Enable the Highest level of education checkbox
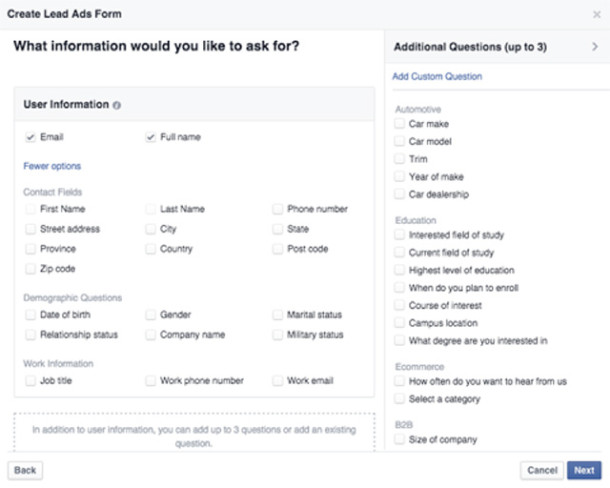 (400, 270)
